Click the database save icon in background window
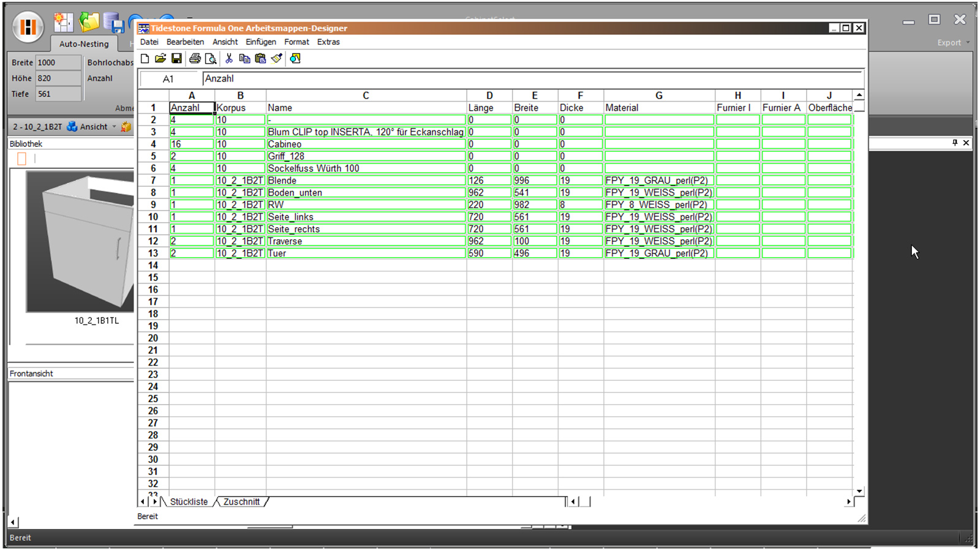The height and width of the screenshot is (551, 980). pyautogui.click(x=114, y=23)
